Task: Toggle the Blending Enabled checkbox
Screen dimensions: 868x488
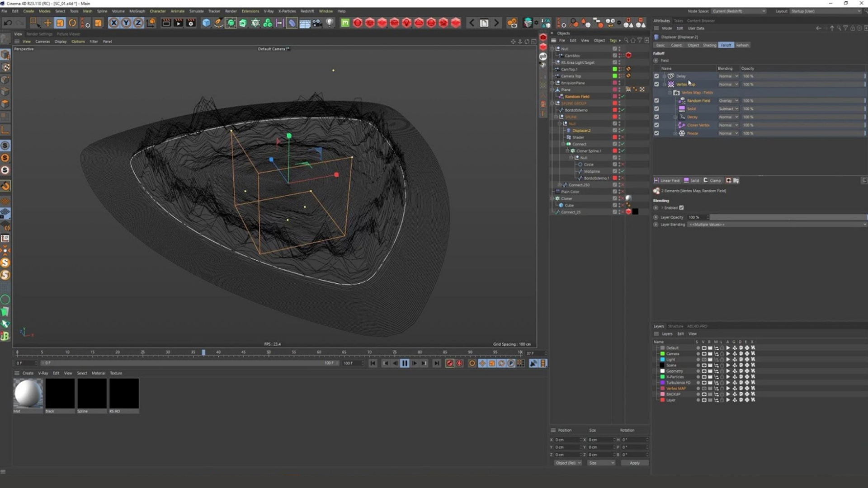Action: (x=681, y=208)
